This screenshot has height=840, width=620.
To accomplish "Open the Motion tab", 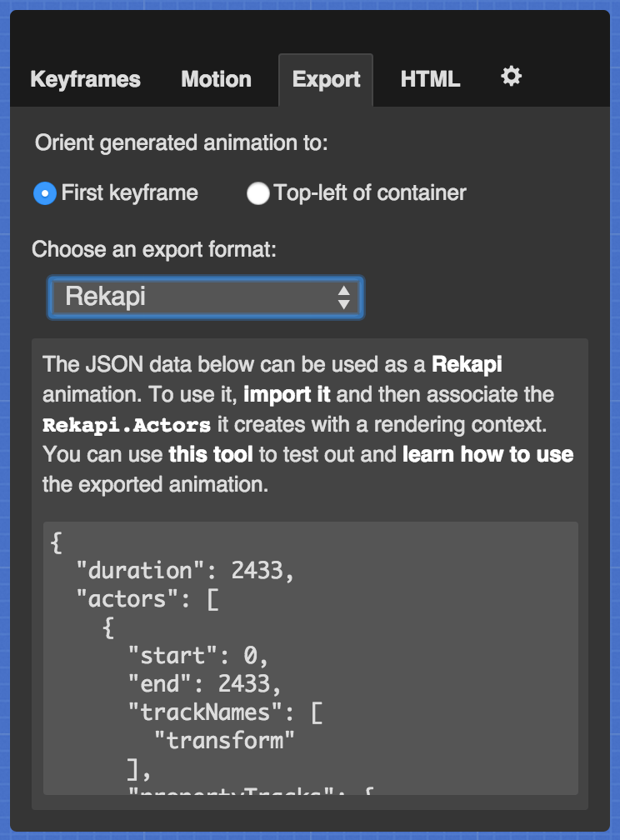I will pos(216,80).
